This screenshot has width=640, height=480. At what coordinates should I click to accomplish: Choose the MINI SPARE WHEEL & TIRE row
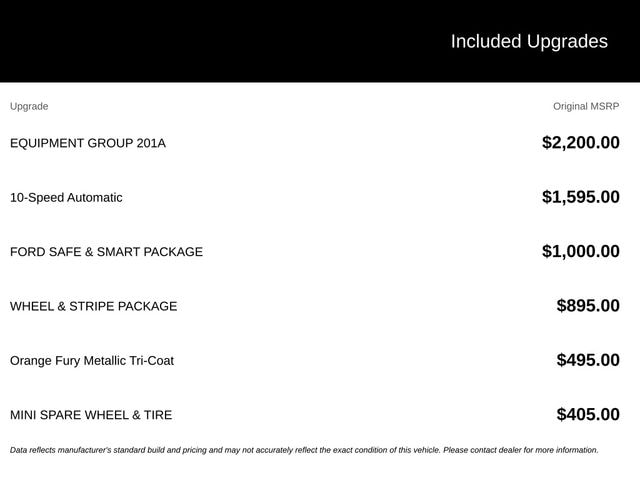[x=315, y=415]
